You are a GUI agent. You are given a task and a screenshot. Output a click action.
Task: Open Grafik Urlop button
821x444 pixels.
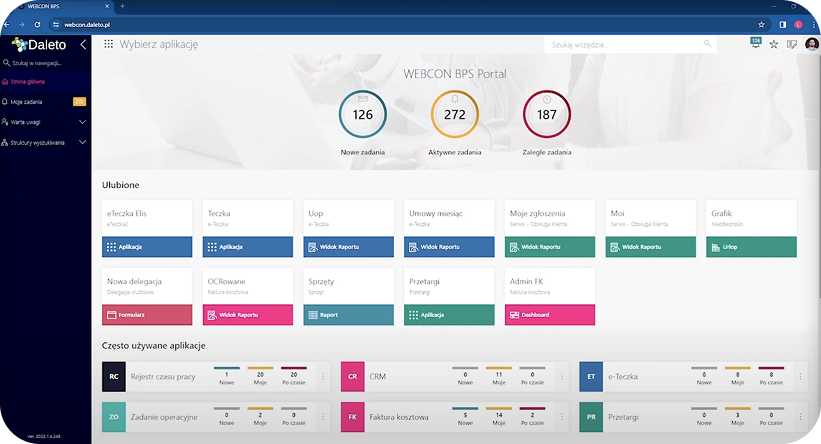point(751,247)
